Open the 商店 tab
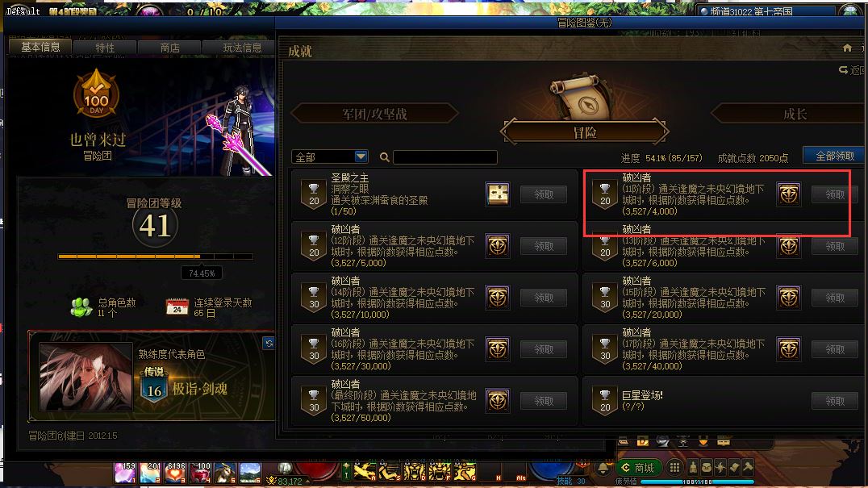 coord(169,48)
